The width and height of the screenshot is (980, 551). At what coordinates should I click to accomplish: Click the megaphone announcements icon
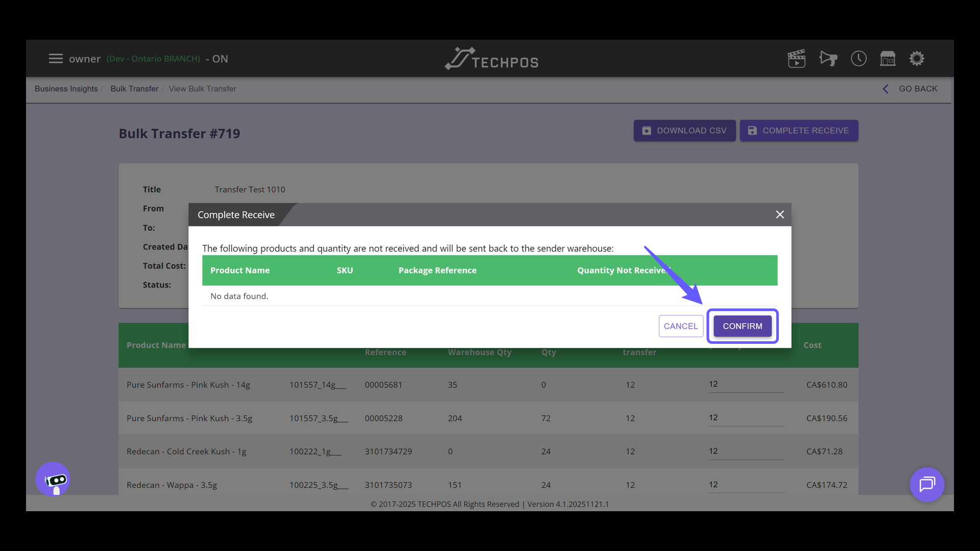[828, 59]
